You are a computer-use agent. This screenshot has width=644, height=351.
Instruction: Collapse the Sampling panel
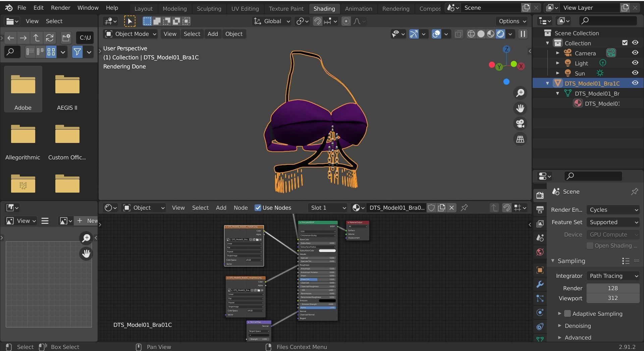click(x=553, y=261)
